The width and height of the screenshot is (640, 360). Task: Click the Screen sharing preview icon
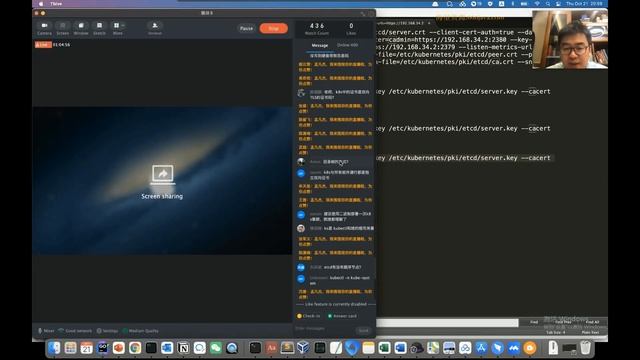pyautogui.click(x=162, y=175)
